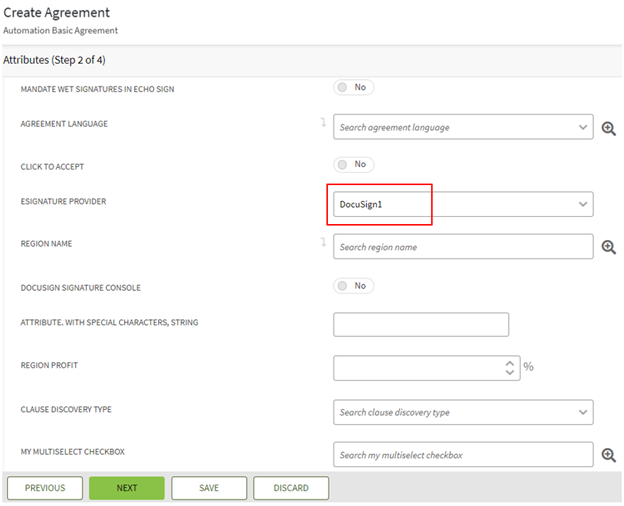Click the magnifier icon beside Agreement Language
624x506 pixels.
point(608,128)
